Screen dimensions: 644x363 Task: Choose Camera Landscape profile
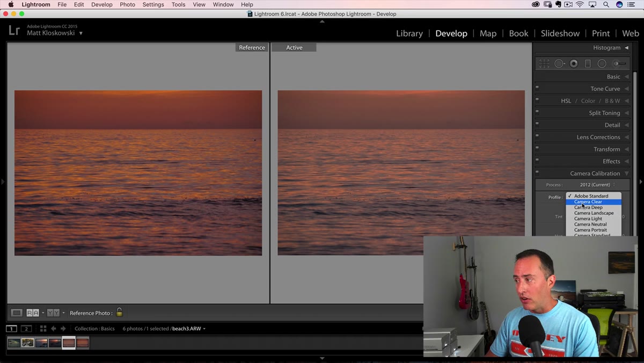coord(593,213)
